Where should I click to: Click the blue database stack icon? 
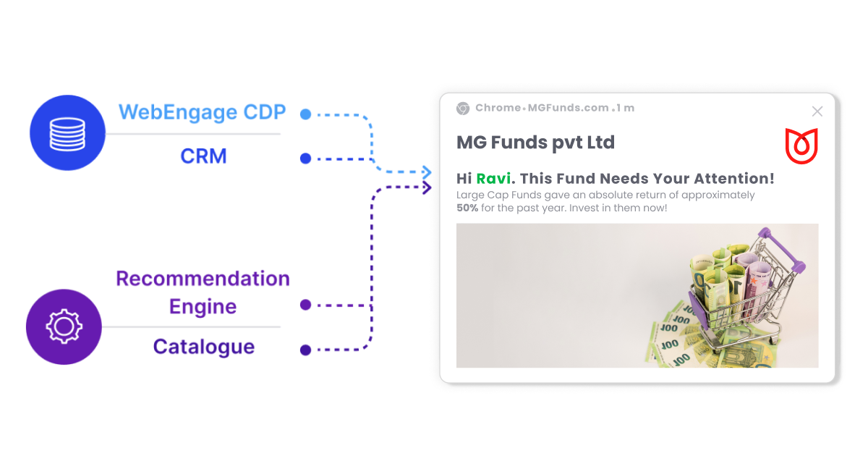click(x=67, y=133)
